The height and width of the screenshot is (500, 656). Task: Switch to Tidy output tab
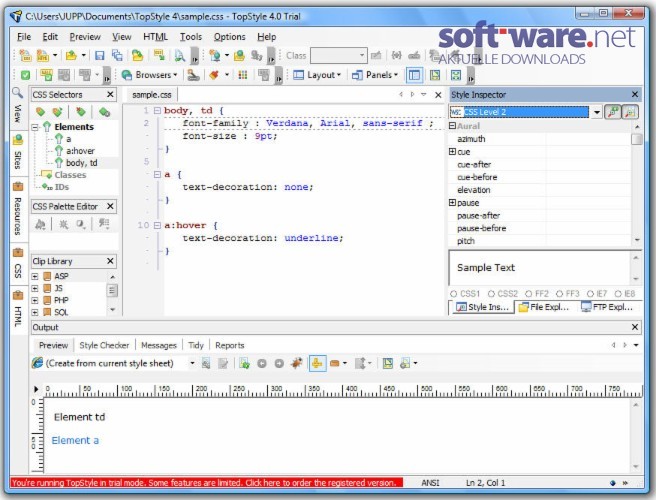tap(195, 345)
